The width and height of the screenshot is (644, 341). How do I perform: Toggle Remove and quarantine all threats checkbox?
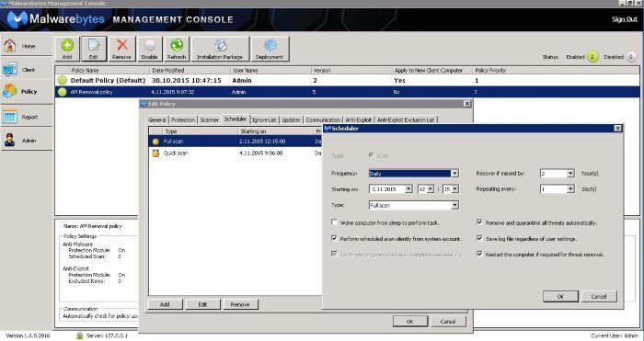[x=479, y=222]
